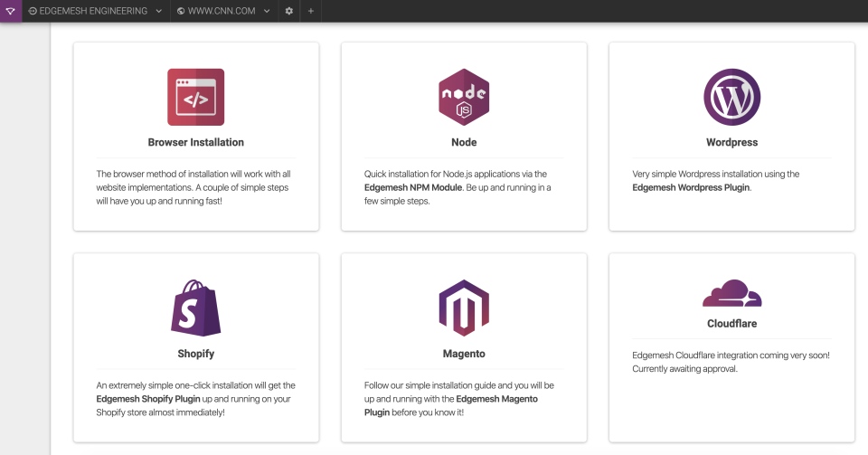Expand the Edgemesh Engineering dropdown chevron

click(x=159, y=11)
